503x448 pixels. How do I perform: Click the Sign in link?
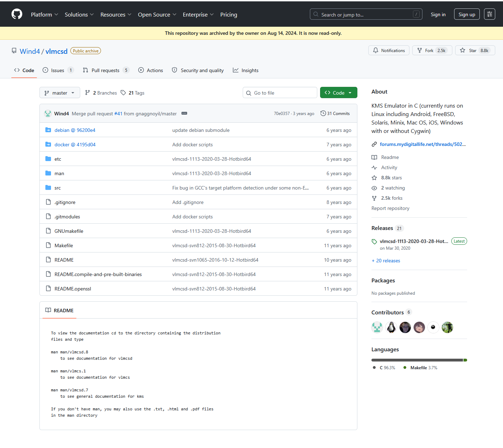pos(438,14)
